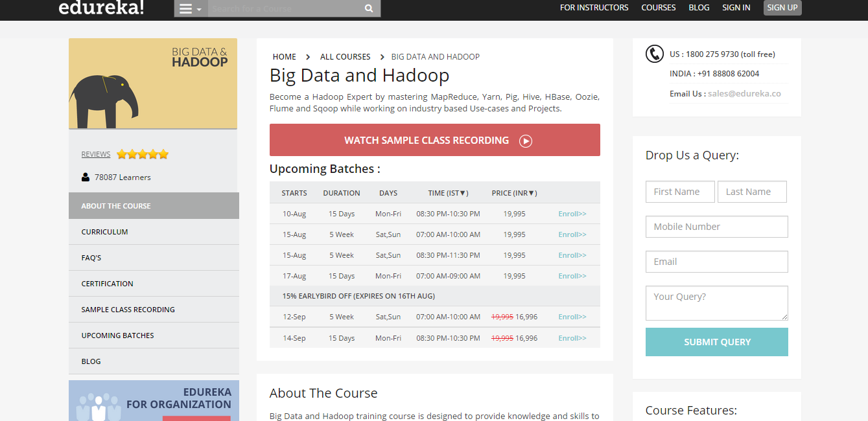Click the edureka! logo
Viewport: 868px width, 421px height.
coord(101,7)
